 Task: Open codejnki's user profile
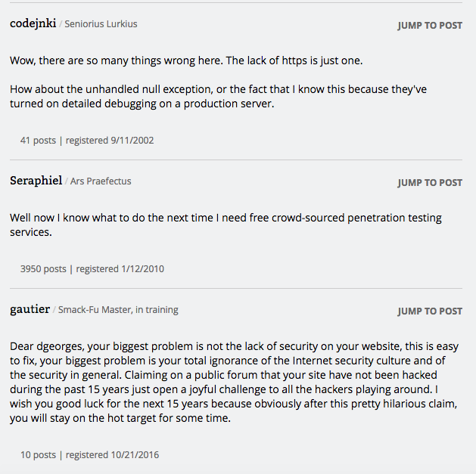point(33,23)
